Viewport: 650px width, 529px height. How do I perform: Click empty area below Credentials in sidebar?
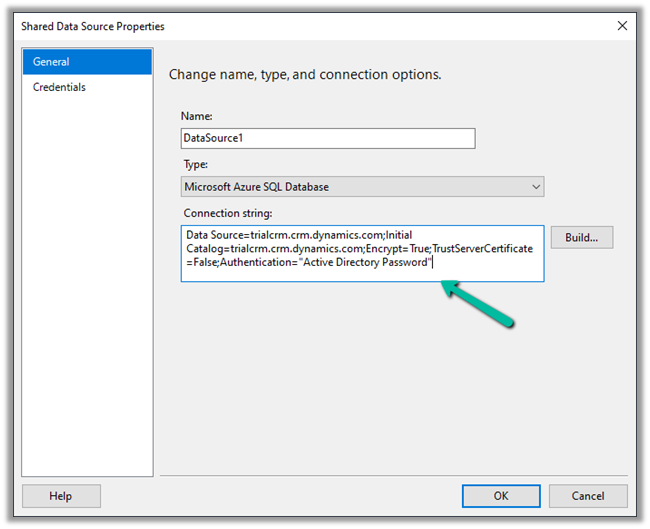87,280
